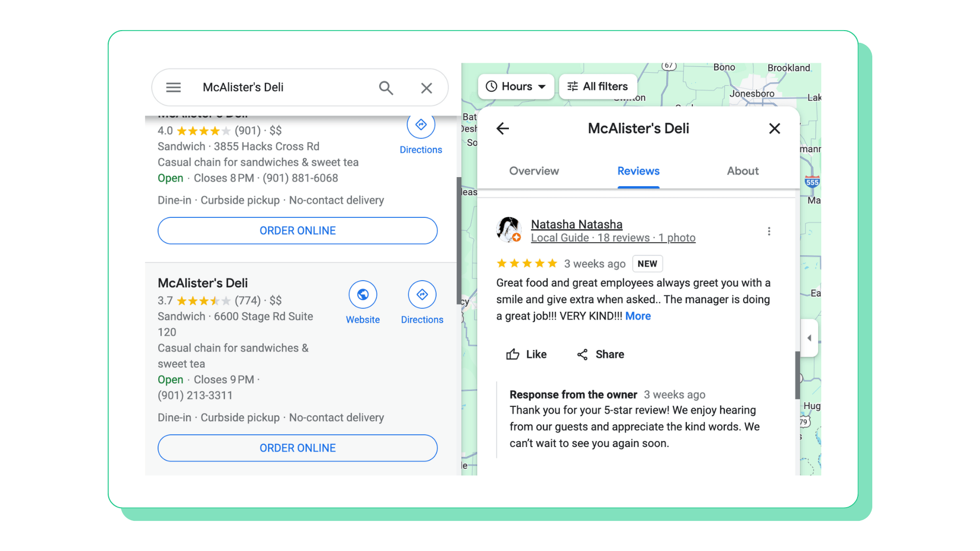This screenshot has width=980, height=551.
Task: Click Directions icon for Stage Rd location
Action: (422, 295)
